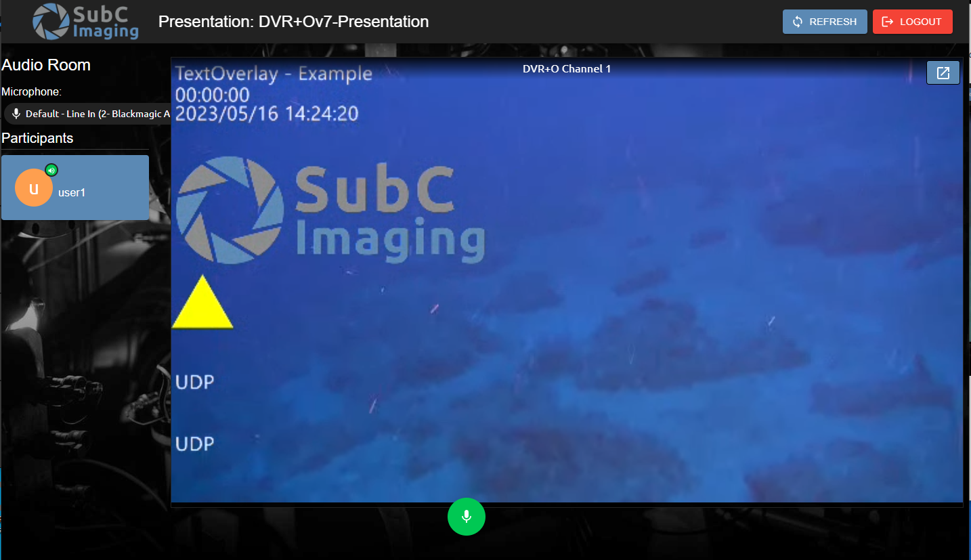Click the logout arrow icon

tap(888, 22)
